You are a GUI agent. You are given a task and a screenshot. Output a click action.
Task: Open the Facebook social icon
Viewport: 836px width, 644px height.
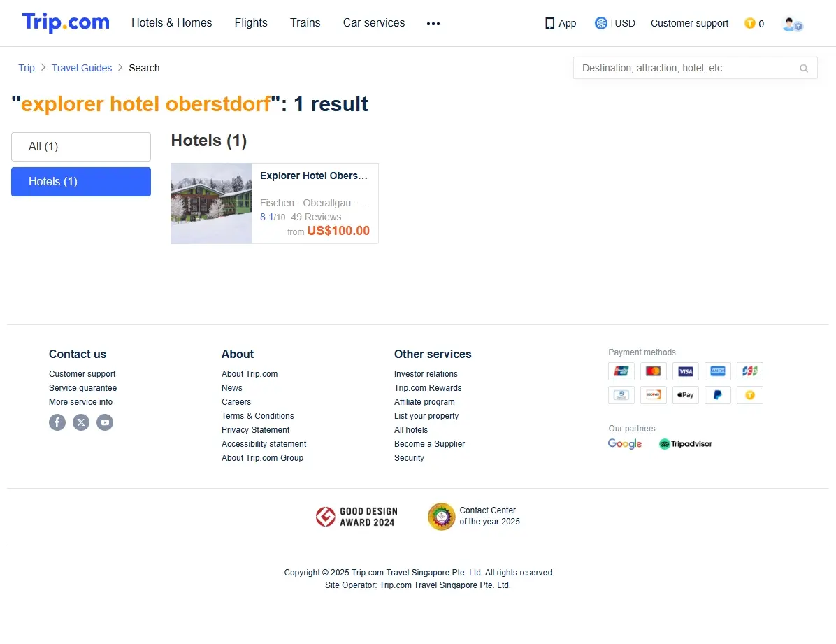(57, 422)
